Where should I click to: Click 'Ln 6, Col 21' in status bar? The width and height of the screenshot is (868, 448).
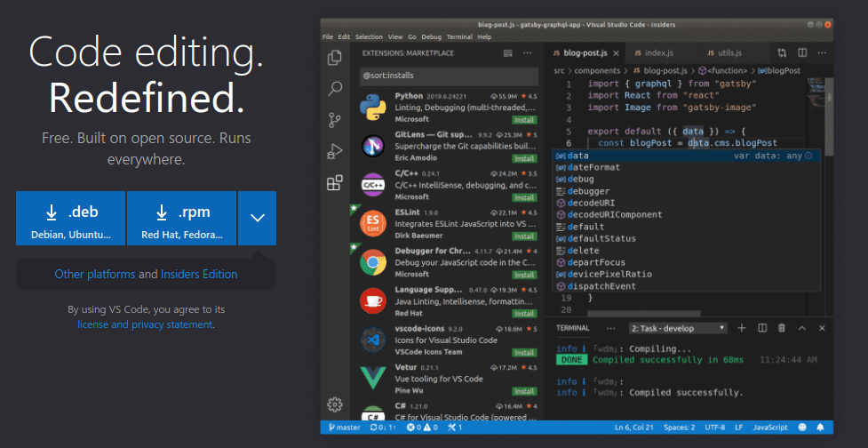coord(635,428)
